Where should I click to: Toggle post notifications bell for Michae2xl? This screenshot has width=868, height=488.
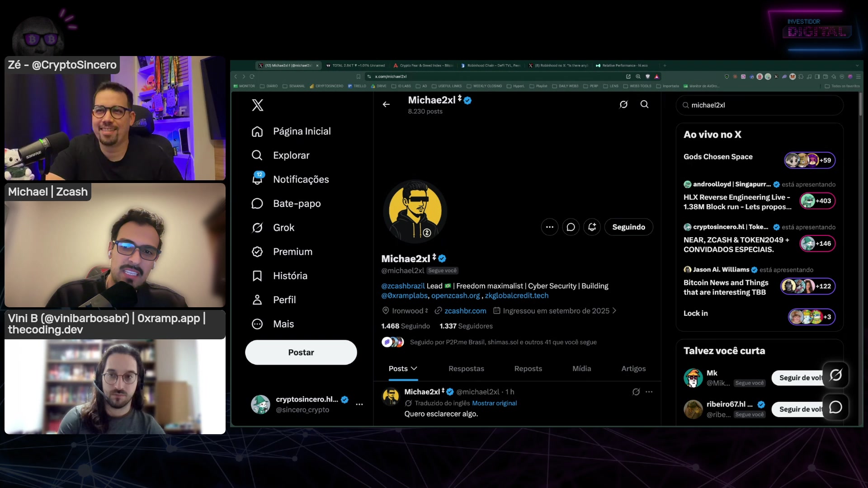(592, 227)
